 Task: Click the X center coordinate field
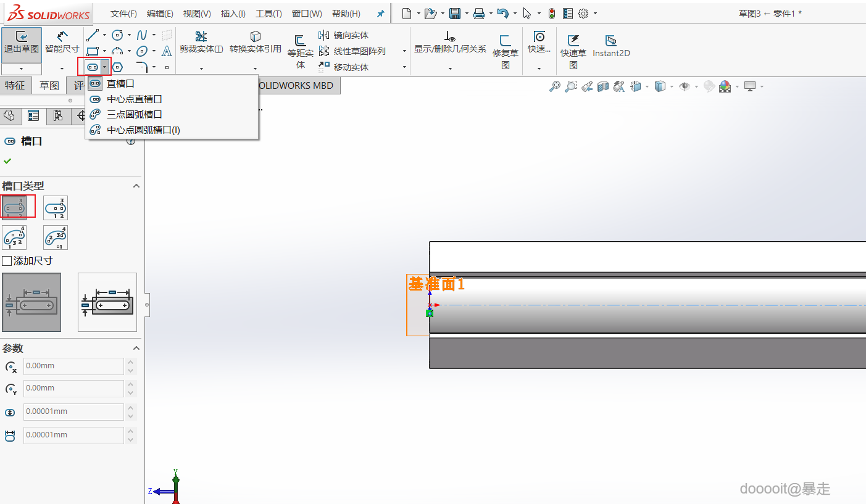(x=73, y=366)
